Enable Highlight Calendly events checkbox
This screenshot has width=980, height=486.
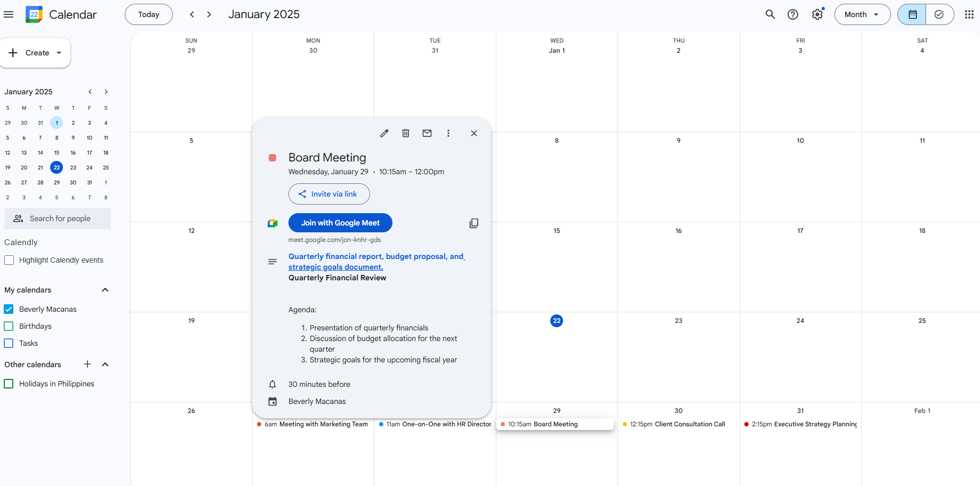9,260
